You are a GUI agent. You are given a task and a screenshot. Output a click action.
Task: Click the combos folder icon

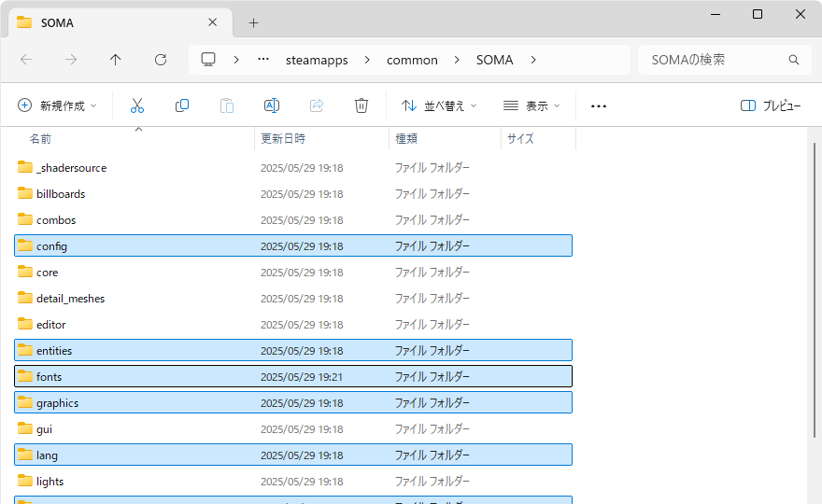(x=24, y=219)
